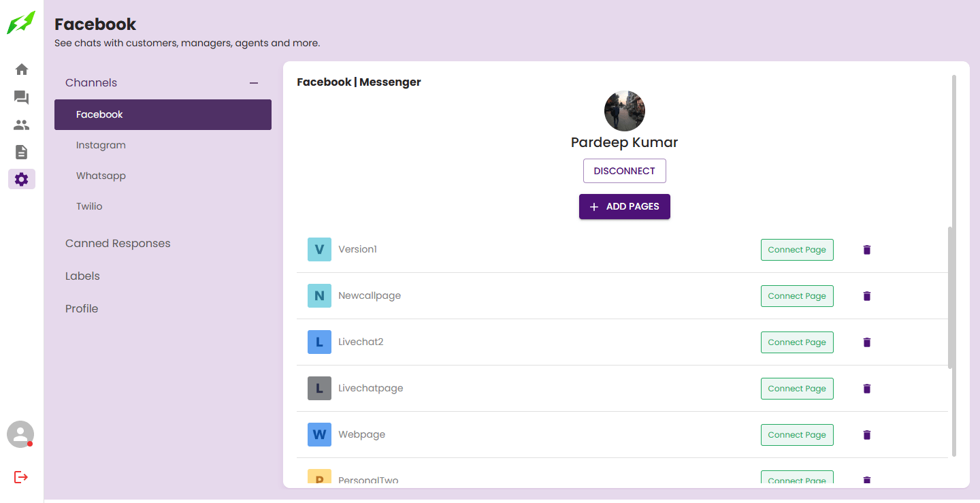Open the Documents page icon
980x503 pixels.
click(22, 152)
